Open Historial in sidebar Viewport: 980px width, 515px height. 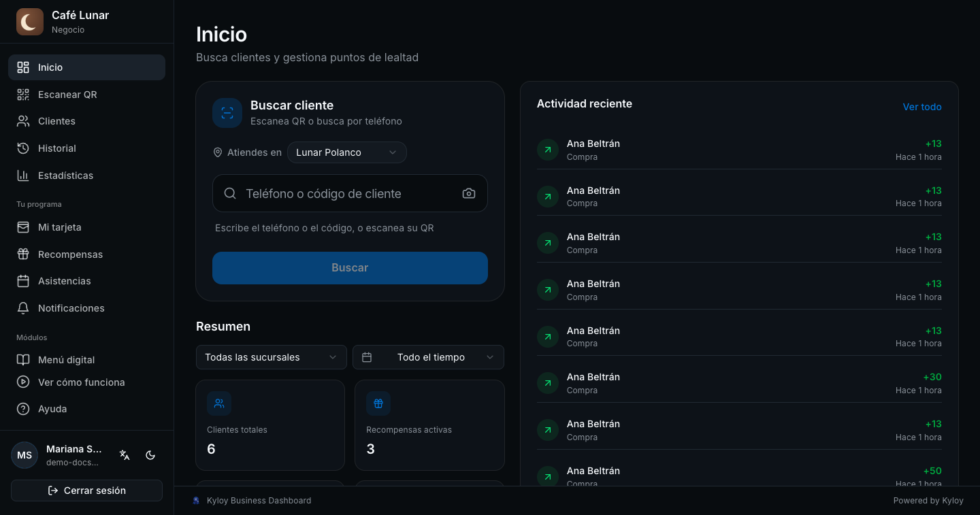click(86, 148)
